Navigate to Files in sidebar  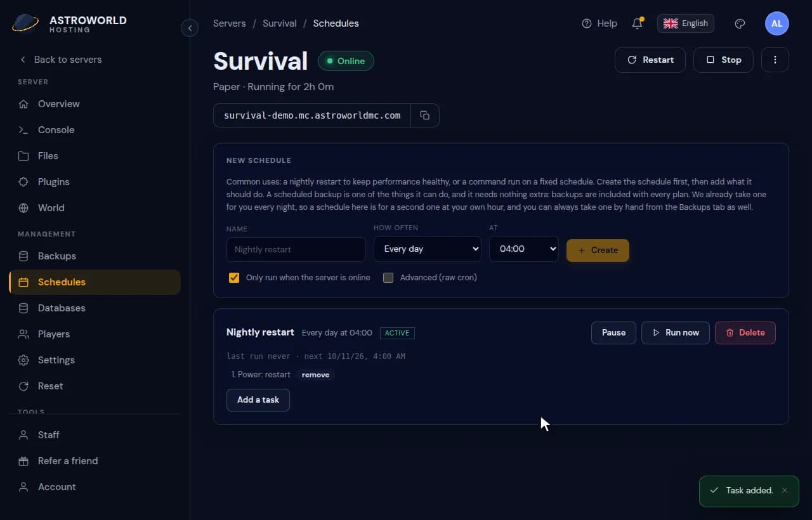(95, 156)
